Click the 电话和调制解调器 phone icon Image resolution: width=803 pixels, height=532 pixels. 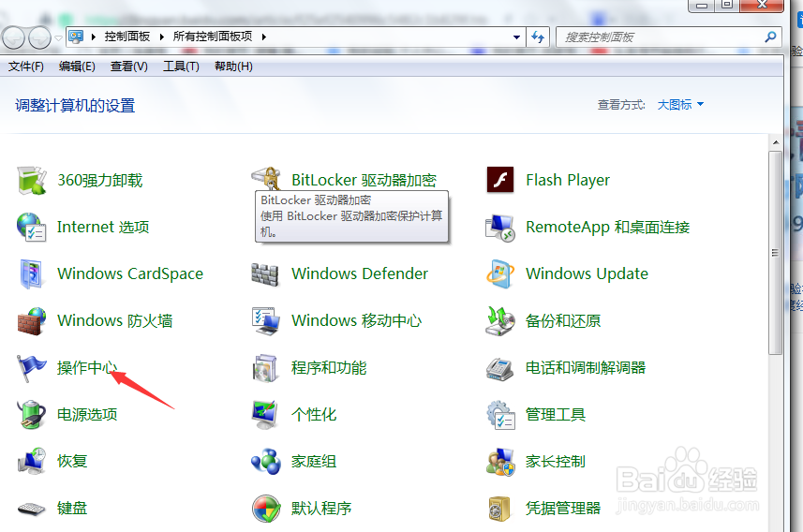coord(500,369)
